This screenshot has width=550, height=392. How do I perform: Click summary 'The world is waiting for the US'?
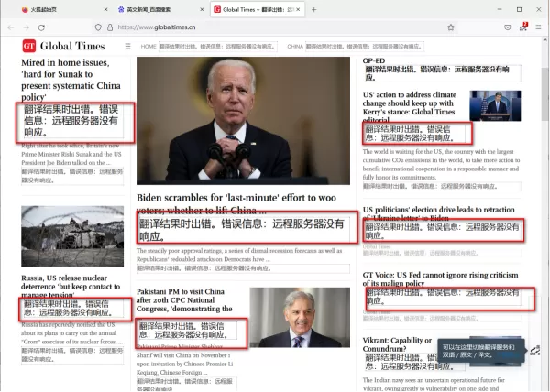441,164
